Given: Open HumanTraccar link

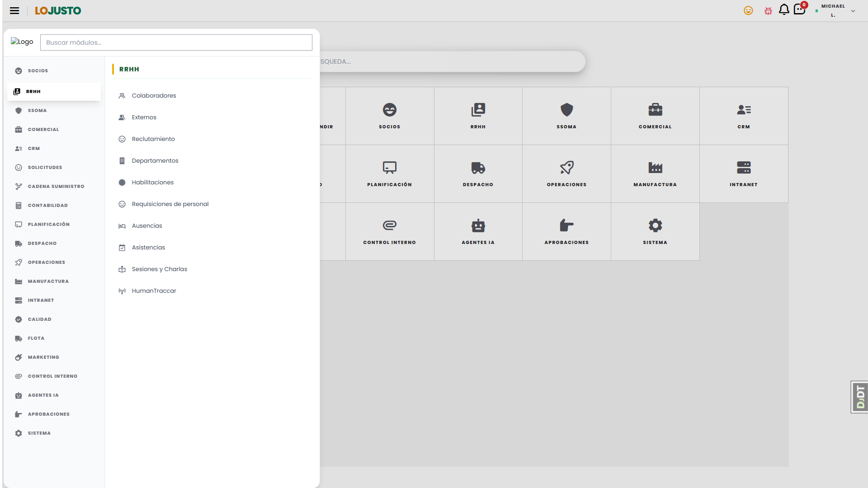Looking at the screenshot, I should click(154, 291).
